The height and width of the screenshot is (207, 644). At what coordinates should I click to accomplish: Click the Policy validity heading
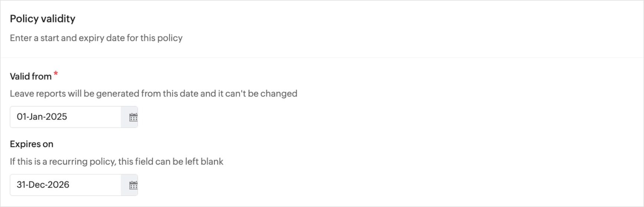pos(43,19)
